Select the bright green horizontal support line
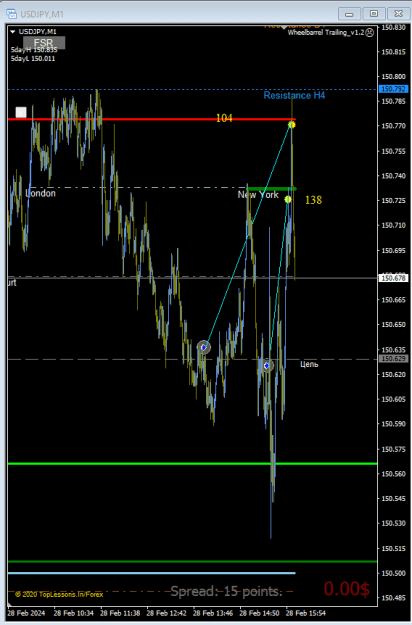This screenshot has height=625, width=412. [192, 464]
